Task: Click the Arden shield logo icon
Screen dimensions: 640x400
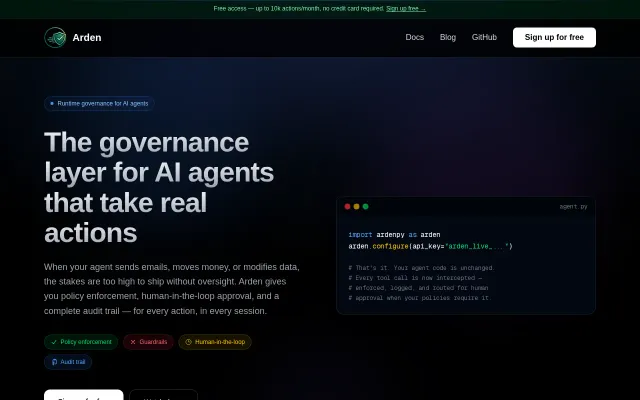Action: point(55,38)
